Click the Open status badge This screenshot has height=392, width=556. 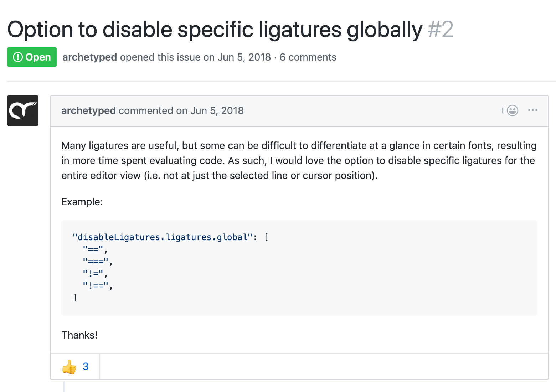[x=32, y=57]
